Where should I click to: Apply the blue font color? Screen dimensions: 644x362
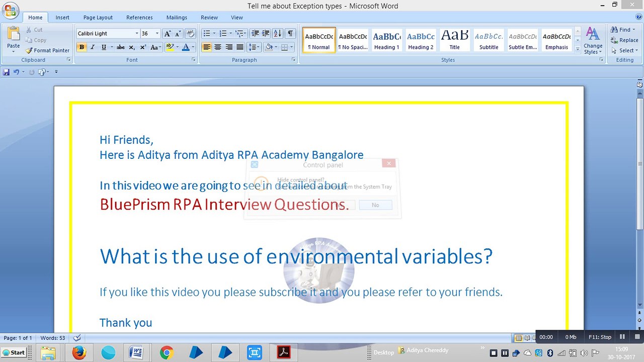pos(186,47)
